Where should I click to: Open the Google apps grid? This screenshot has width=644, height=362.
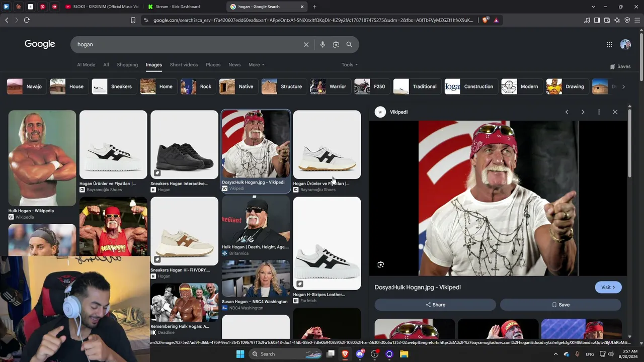coord(609,44)
